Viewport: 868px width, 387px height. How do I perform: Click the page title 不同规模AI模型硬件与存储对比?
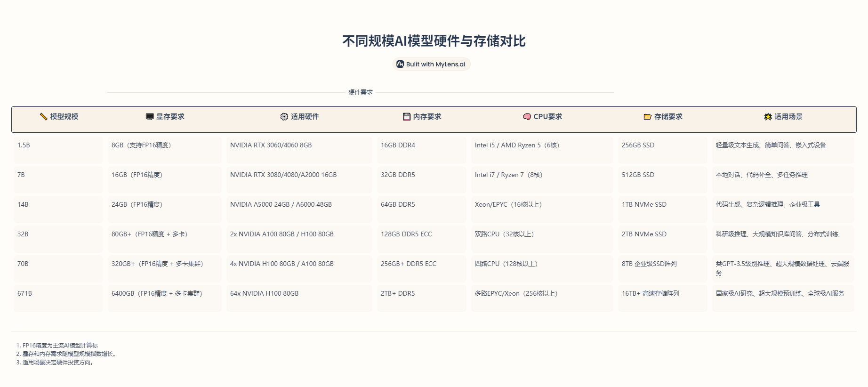[x=434, y=41]
